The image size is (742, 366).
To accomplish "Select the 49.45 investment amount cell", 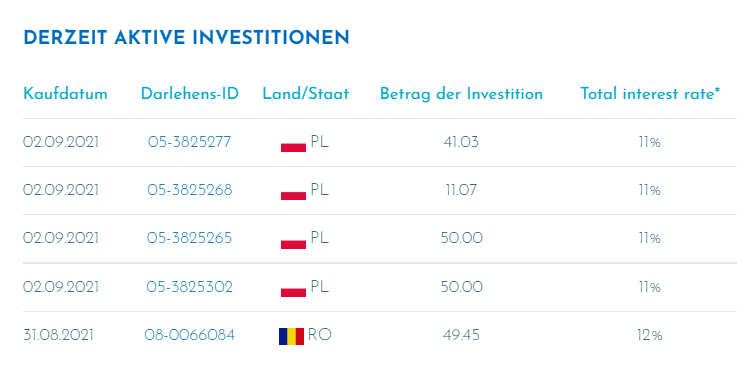I will tap(461, 336).
